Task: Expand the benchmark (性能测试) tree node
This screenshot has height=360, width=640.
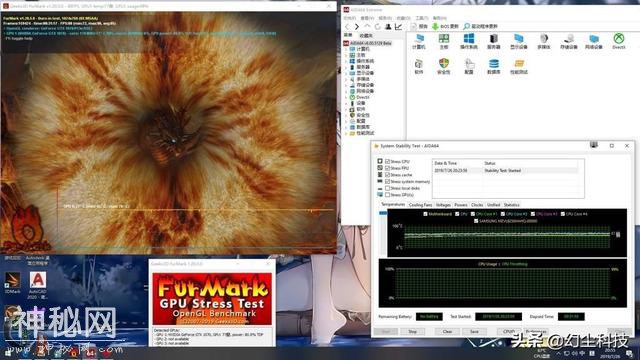Action: pyautogui.click(x=347, y=133)
